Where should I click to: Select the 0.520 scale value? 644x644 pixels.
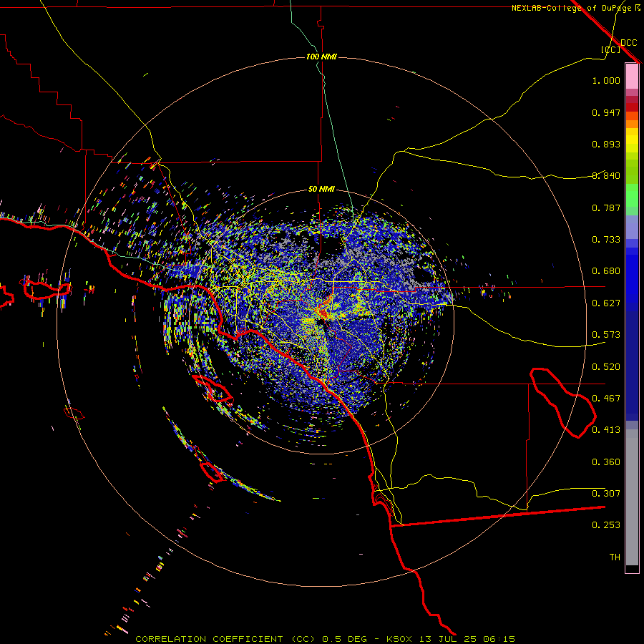click(x=606, y=367)
